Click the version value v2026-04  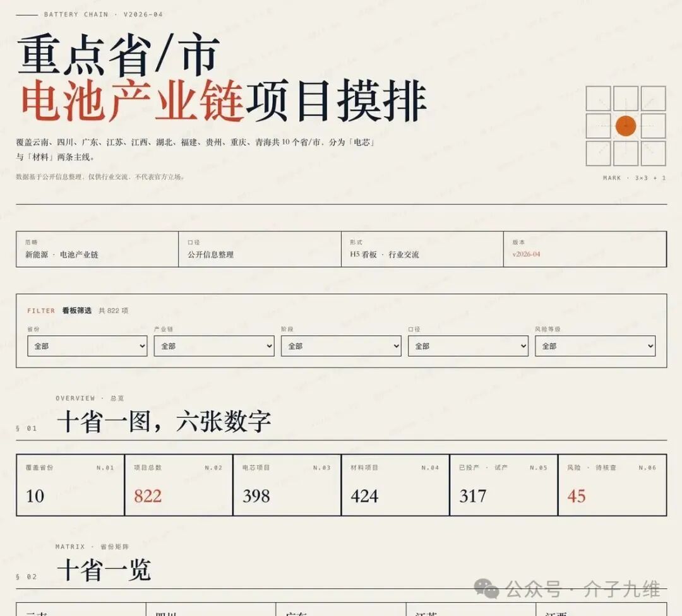[526, 254]
